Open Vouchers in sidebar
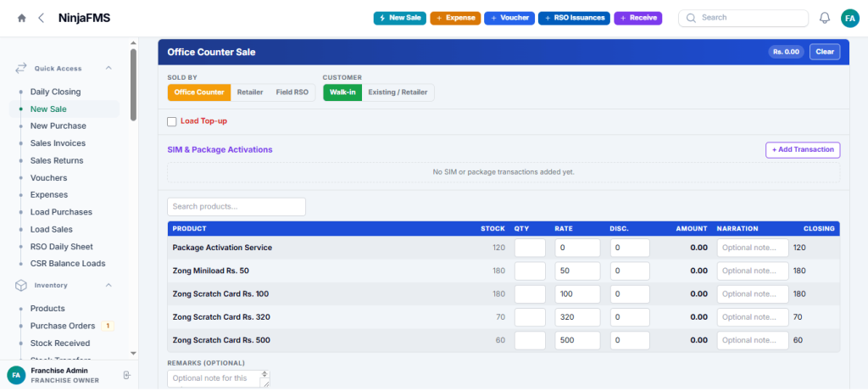 [x=48, y=178]
